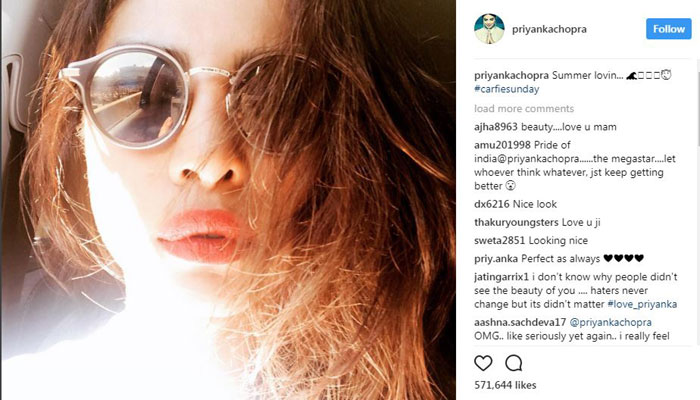Expand load more comments

click(524, 108)
